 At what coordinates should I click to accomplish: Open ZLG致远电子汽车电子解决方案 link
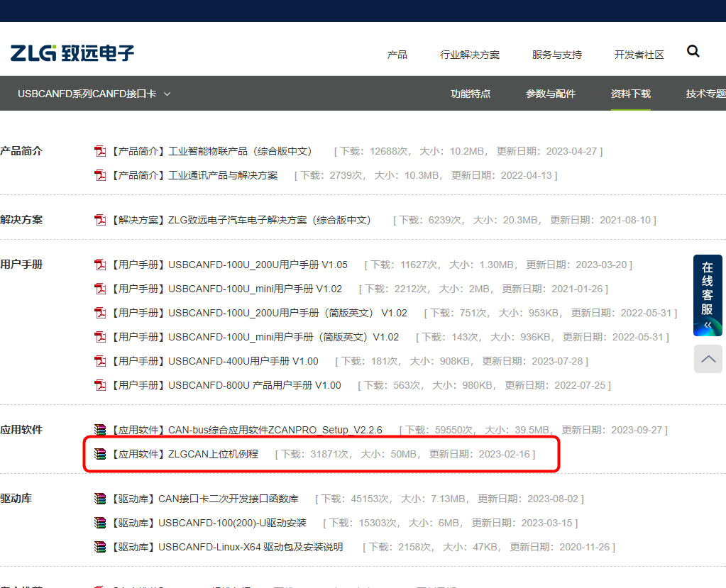[242, 220]
